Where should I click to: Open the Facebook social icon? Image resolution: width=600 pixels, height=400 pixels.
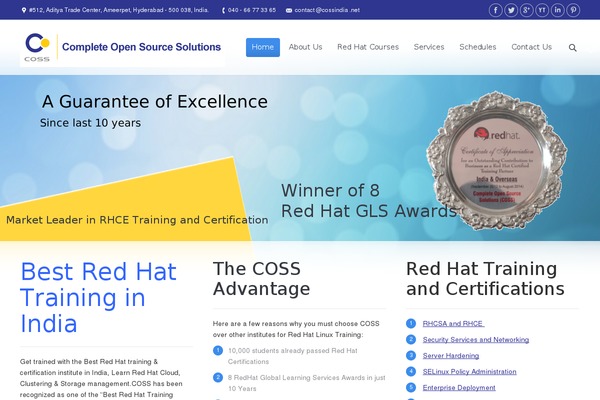[496, 10]
